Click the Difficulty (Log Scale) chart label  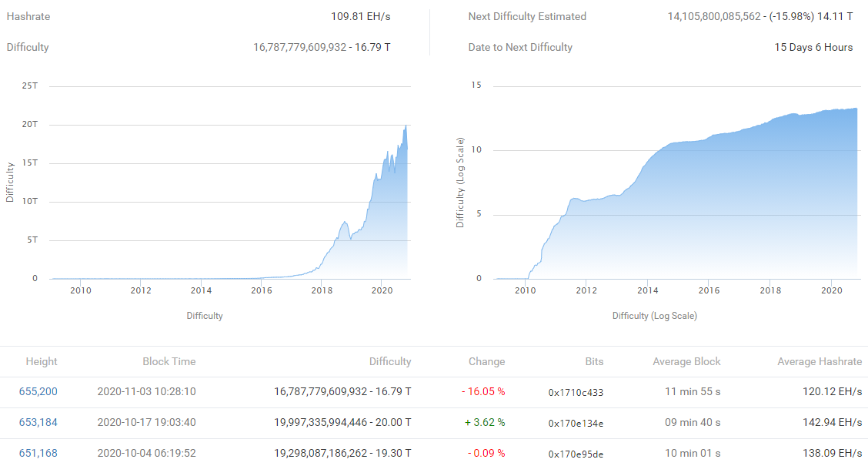655,315
